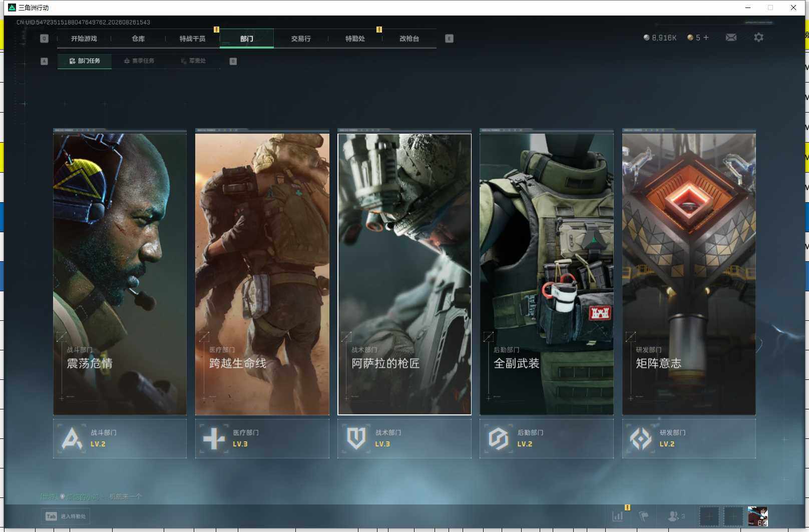809x532 pixels.
Task: Open the 特勤处 top tab
Action: (x=355, y=39)
